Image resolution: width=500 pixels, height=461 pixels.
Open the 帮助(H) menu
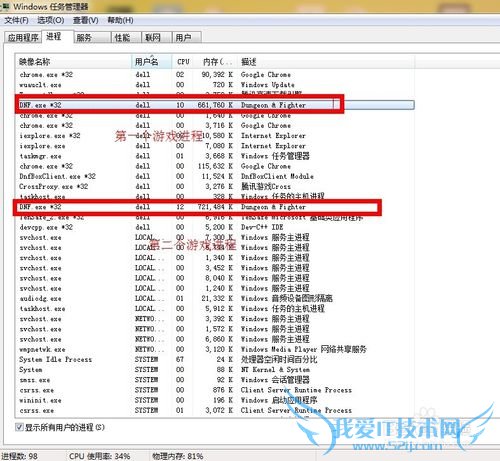click(120, 20)
